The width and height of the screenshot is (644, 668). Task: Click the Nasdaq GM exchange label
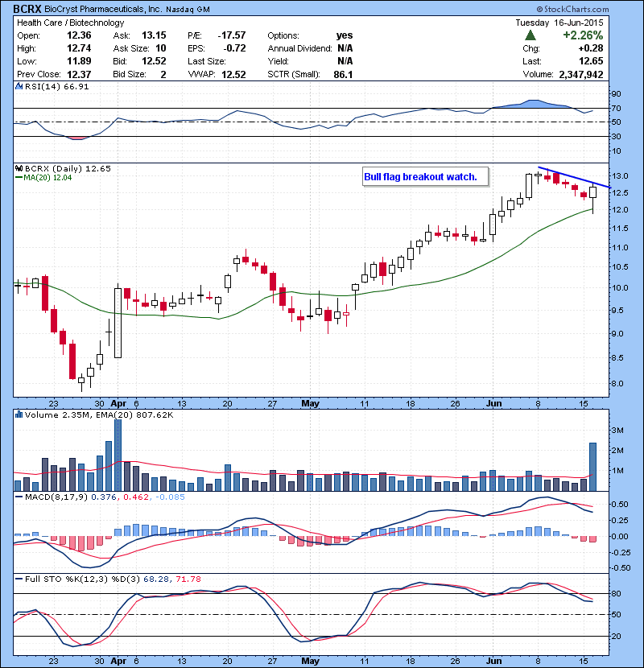click(188, 10)
